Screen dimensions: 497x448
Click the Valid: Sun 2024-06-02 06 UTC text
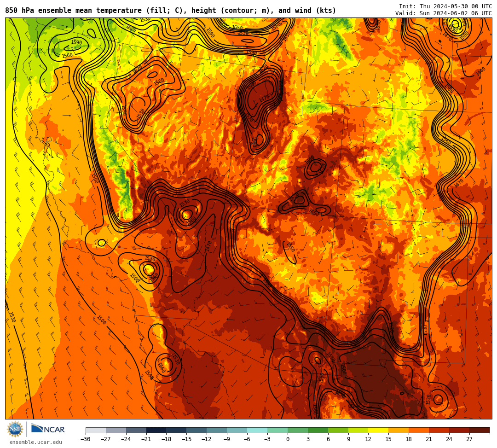click(444, 13)
